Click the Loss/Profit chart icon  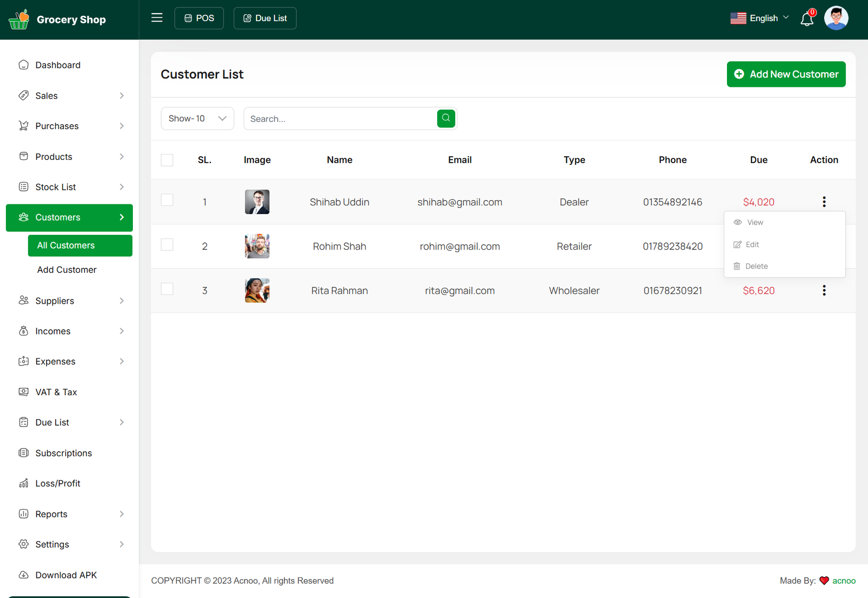[23, 483]
